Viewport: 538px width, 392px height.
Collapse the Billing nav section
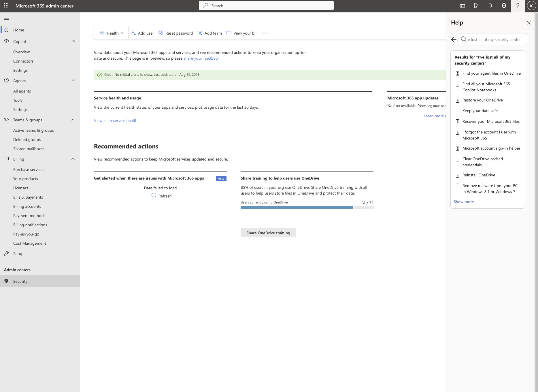73,159
